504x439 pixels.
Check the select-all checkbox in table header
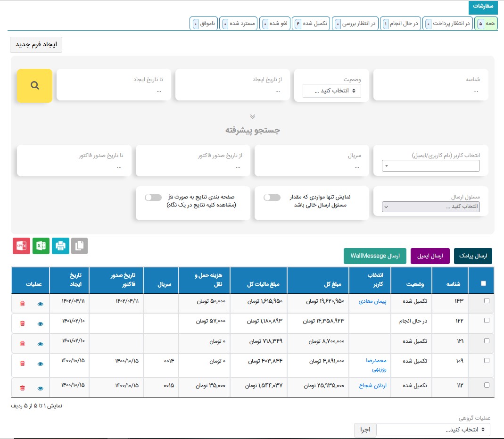(483, 283)
